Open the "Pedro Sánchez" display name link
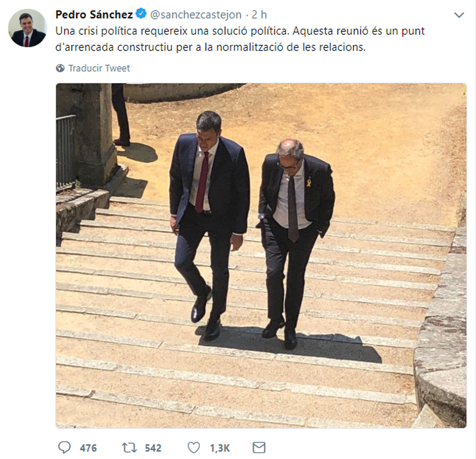 (x=94, y=15)
